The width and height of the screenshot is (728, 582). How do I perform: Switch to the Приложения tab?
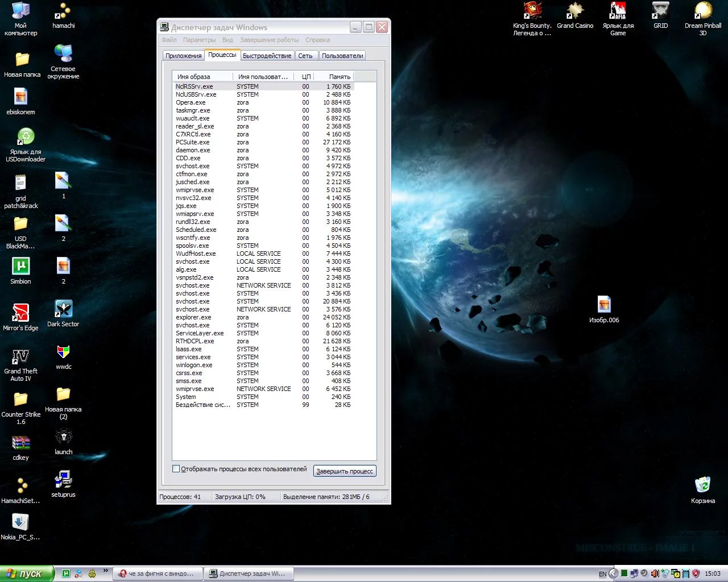point(183,56)
